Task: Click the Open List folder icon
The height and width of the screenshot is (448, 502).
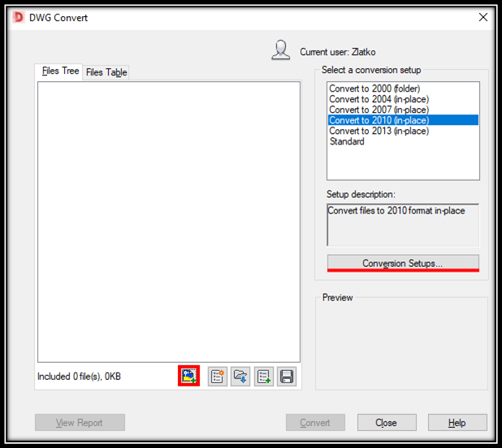Action: point(240,377)
